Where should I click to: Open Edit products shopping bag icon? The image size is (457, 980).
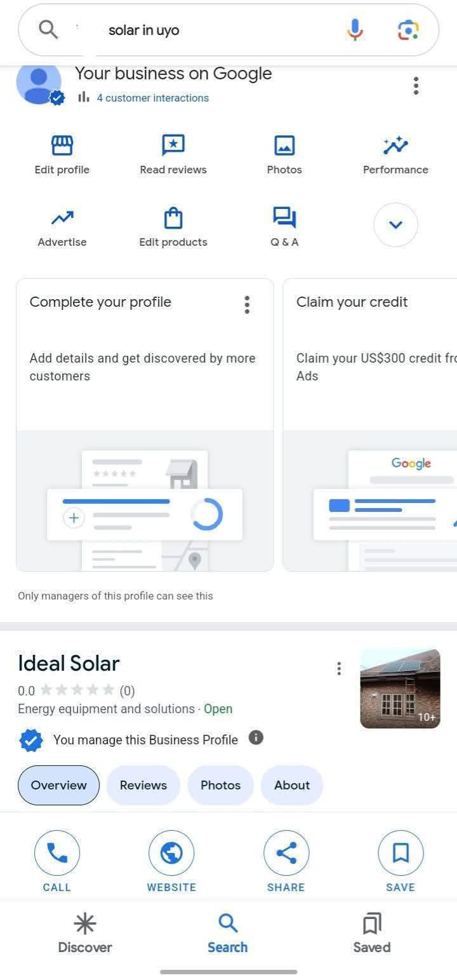click(x=173, y=218)
